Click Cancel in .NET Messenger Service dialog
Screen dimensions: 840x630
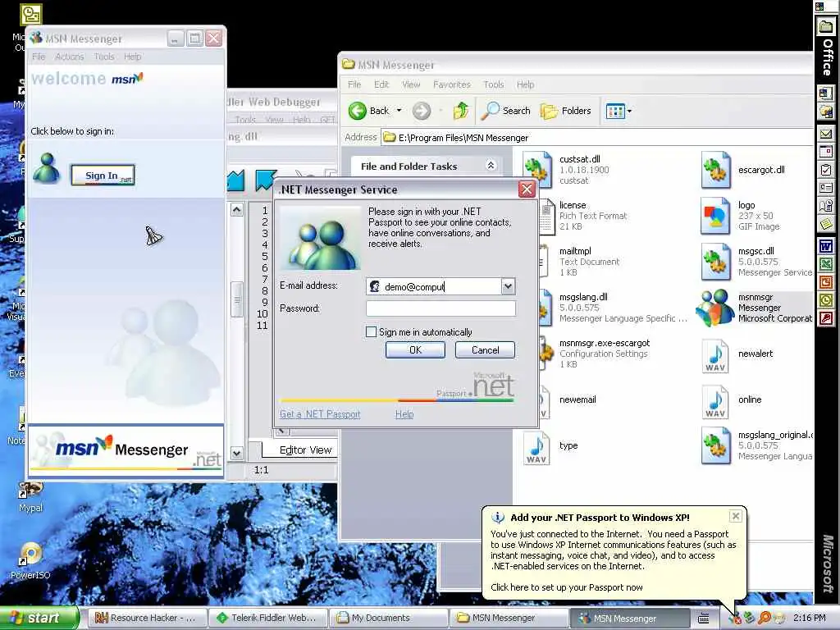pos(485,349)
